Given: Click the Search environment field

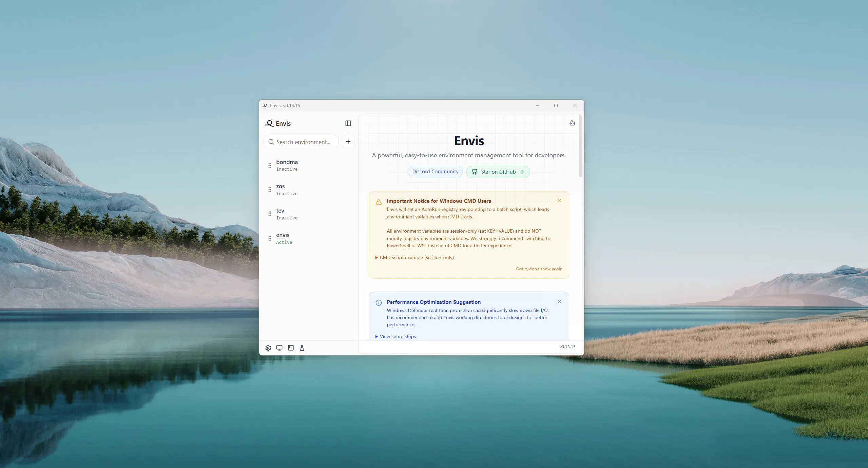Looking at the screenshot, I should (x=301, y=142).
